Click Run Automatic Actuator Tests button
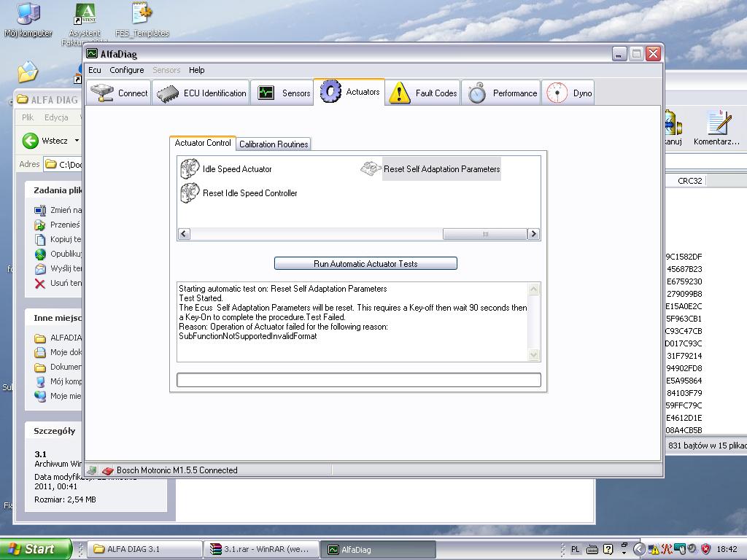The image size is (747, 560). coord(365,264)
